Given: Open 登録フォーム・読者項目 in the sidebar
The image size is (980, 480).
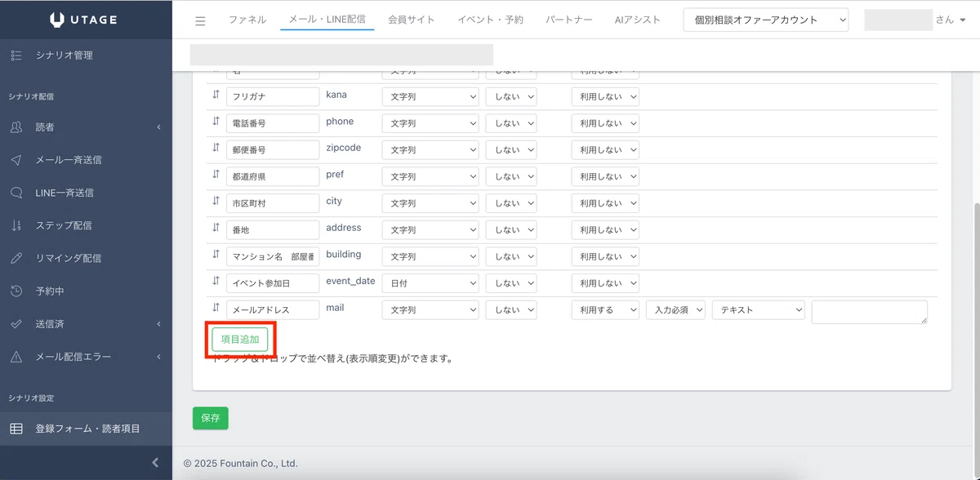Looking at the screenshot, I should [86, 429].
